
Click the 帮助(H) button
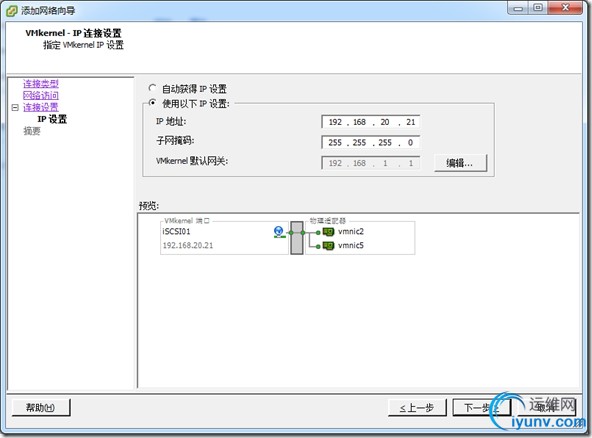(x=41, y=407)
